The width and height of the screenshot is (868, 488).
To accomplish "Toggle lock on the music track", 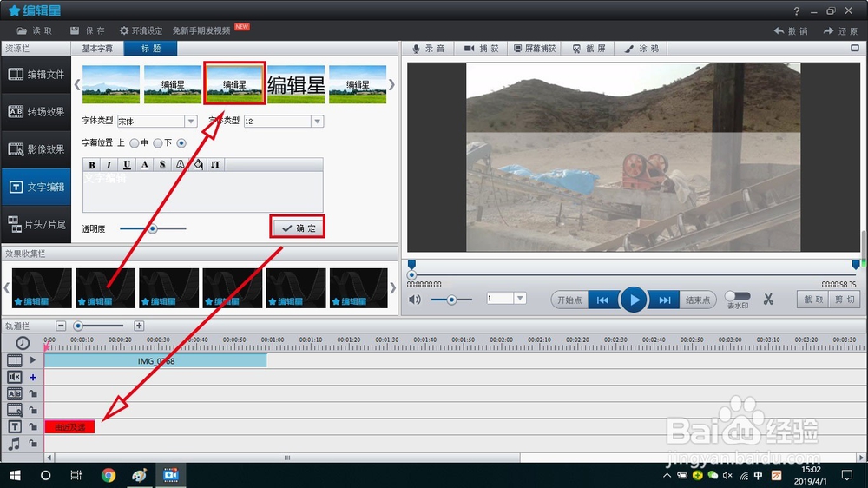I will 33,444.
